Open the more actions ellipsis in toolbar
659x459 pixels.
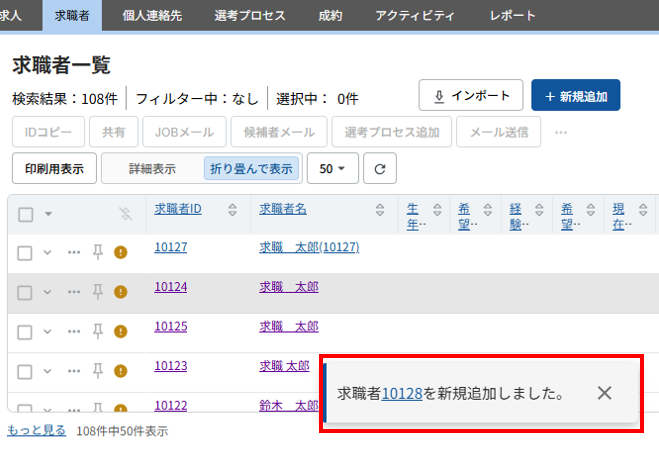click(561, 131)
